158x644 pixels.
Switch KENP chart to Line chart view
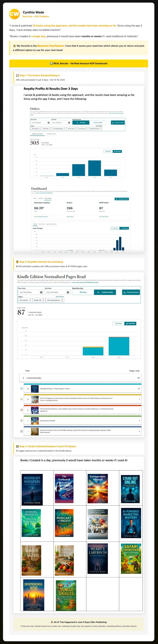118,324
